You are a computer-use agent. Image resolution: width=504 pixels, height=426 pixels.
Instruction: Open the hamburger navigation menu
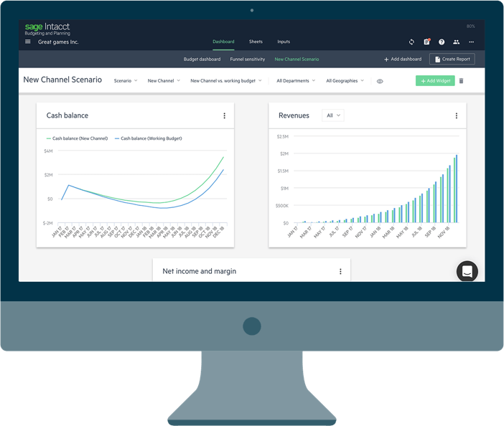pyautogui.click(x=28, y=42)
